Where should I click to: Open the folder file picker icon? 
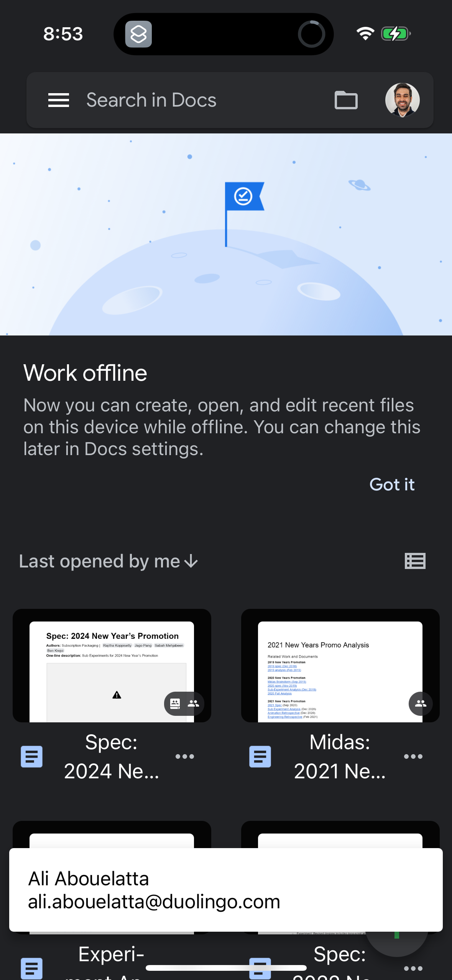pos(346,100)
